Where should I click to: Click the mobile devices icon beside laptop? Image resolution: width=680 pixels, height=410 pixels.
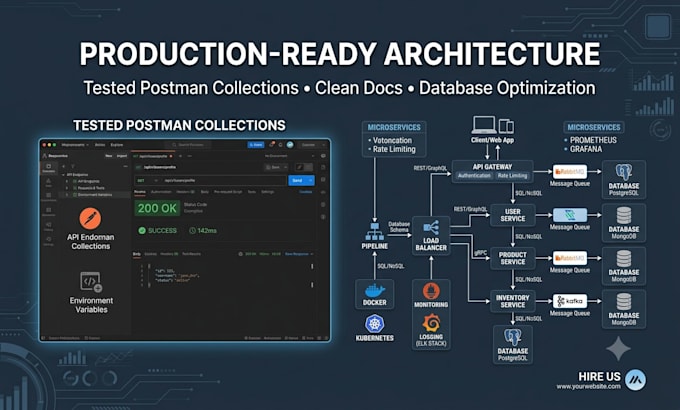[506, 126]
